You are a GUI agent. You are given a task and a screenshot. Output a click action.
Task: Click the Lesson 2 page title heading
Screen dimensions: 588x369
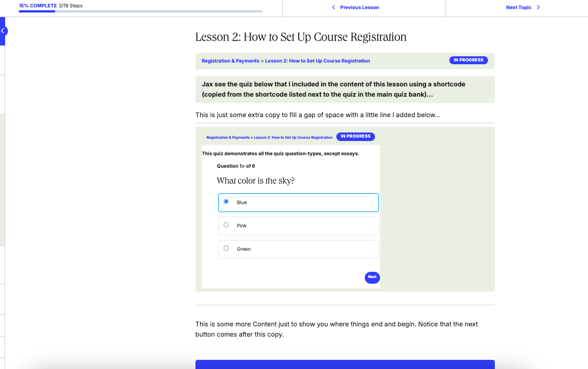301,38
